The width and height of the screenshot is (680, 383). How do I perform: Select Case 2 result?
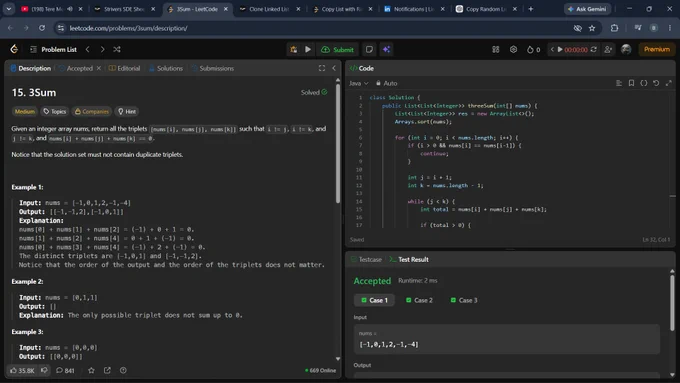419,300
